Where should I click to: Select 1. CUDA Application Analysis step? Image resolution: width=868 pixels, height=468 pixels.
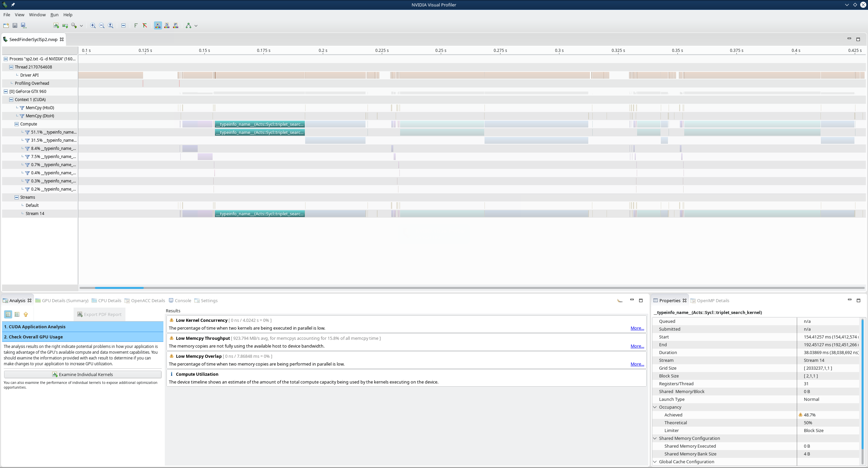(82, 327)
